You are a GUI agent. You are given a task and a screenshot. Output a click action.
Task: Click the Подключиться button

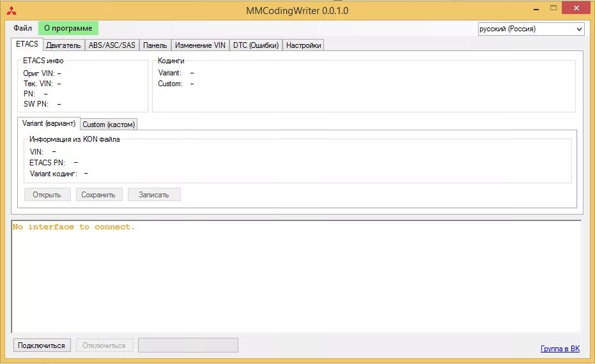(42, 345)
